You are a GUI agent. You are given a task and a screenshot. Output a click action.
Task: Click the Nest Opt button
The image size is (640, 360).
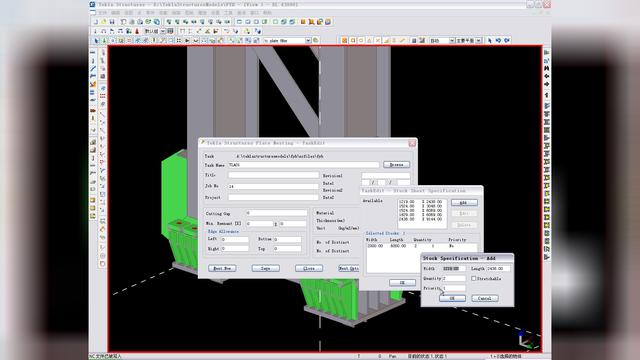(349, 268)
